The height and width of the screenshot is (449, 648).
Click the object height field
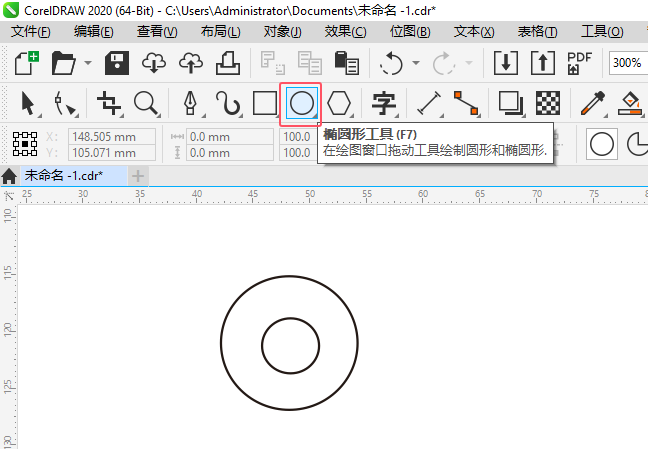229,153
